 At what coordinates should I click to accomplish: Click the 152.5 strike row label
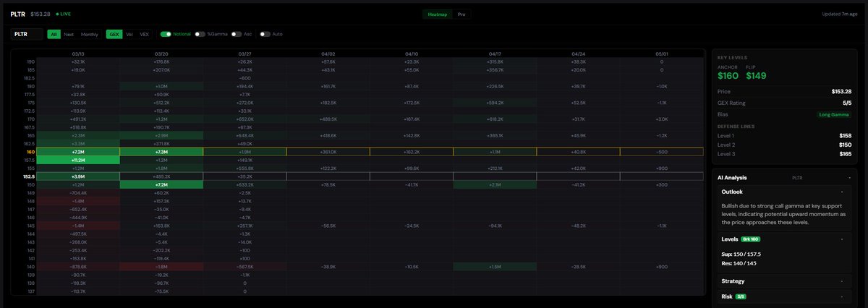click(x=30, y=176)
